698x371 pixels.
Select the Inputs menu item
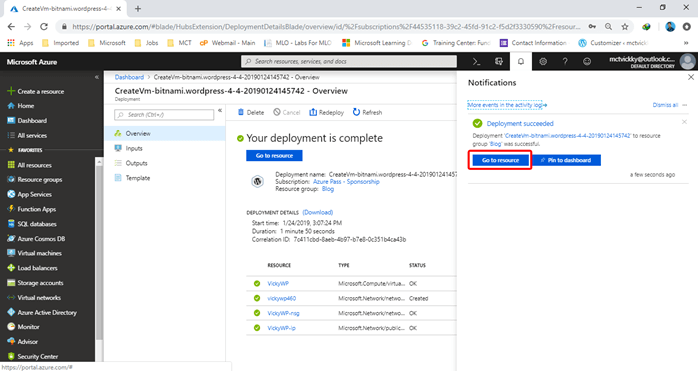tap(165, 148)
